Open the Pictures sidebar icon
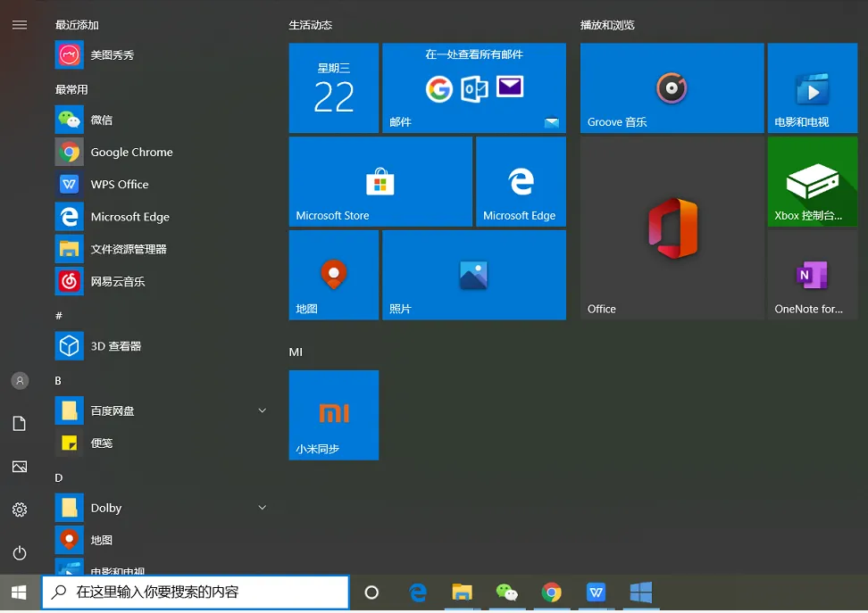868x613 pixels. coord(20,467)
